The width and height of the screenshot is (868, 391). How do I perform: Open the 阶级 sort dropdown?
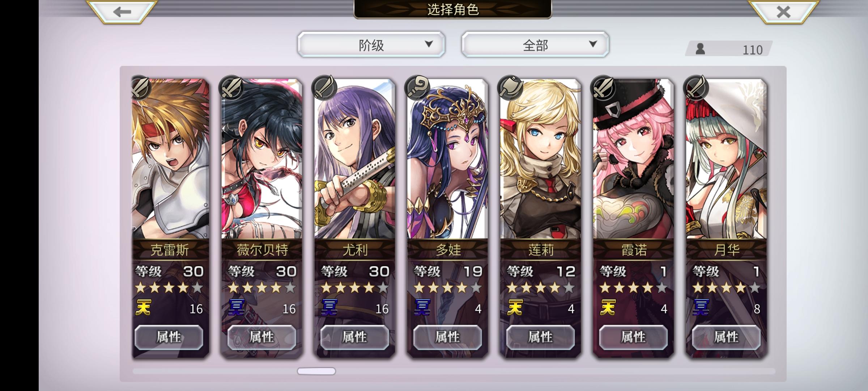(371, 45)
